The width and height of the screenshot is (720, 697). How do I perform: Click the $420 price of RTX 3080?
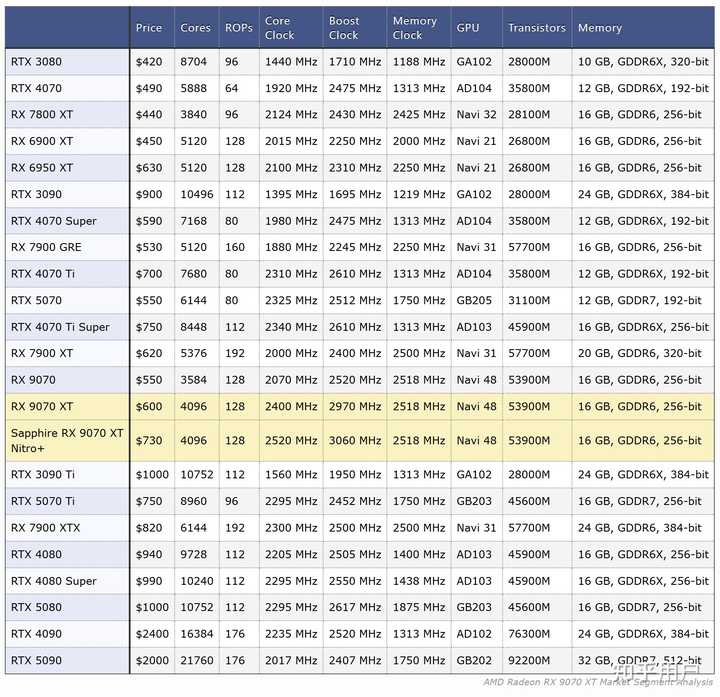(149, 62)
